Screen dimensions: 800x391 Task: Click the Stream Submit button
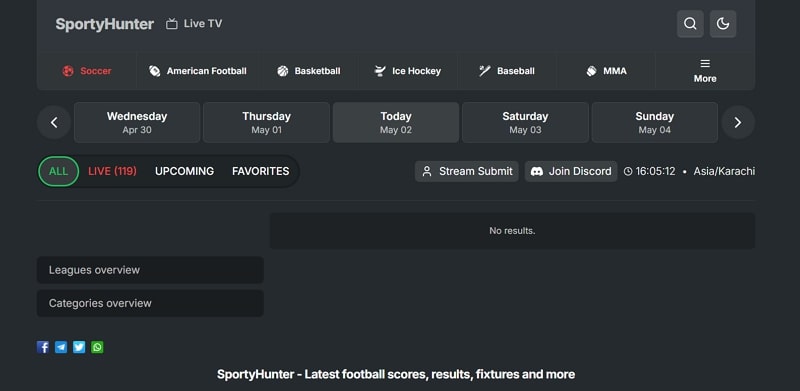click(467, 172)
